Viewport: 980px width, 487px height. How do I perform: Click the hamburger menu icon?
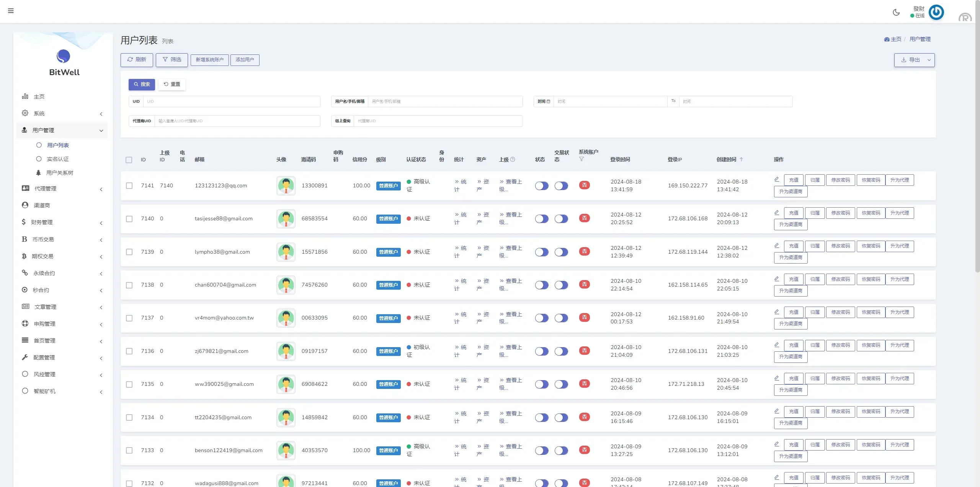coord(11,11)
